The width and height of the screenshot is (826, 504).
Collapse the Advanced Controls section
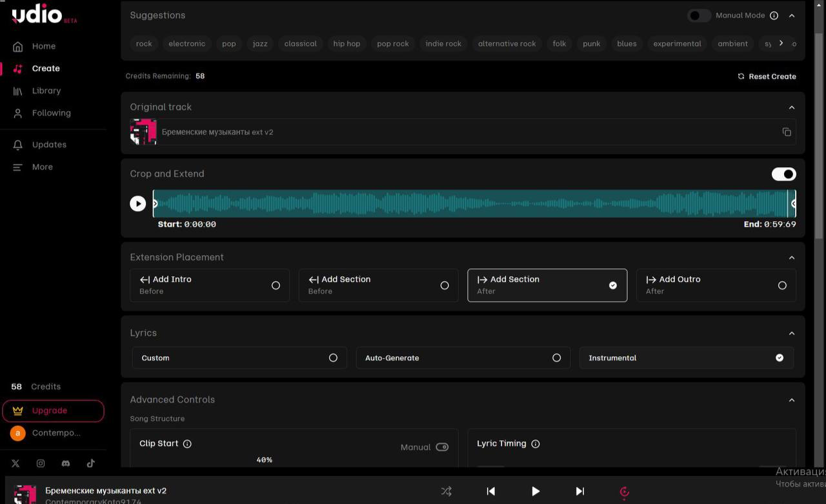click(x=792, y=400)
